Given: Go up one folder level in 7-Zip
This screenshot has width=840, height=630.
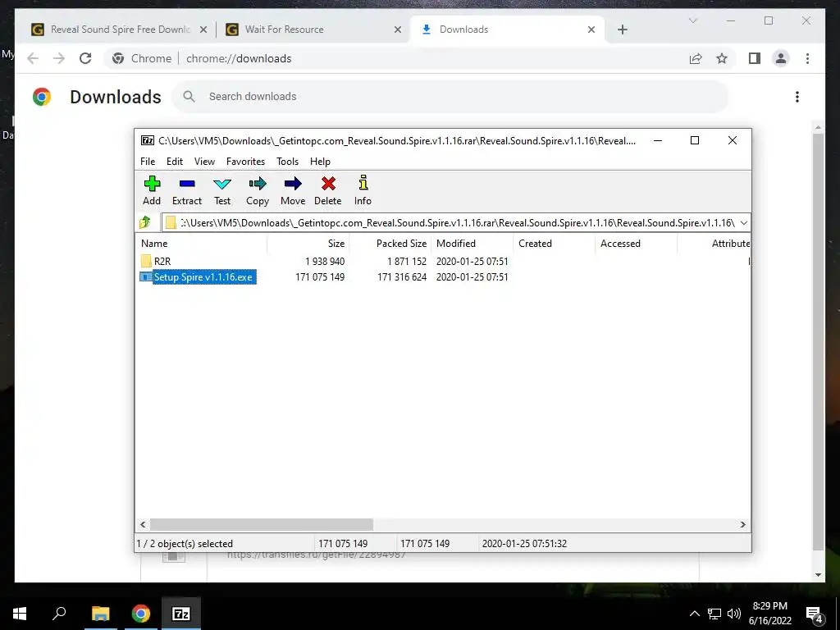Looking at the screenshot, I should coord(145,222).
